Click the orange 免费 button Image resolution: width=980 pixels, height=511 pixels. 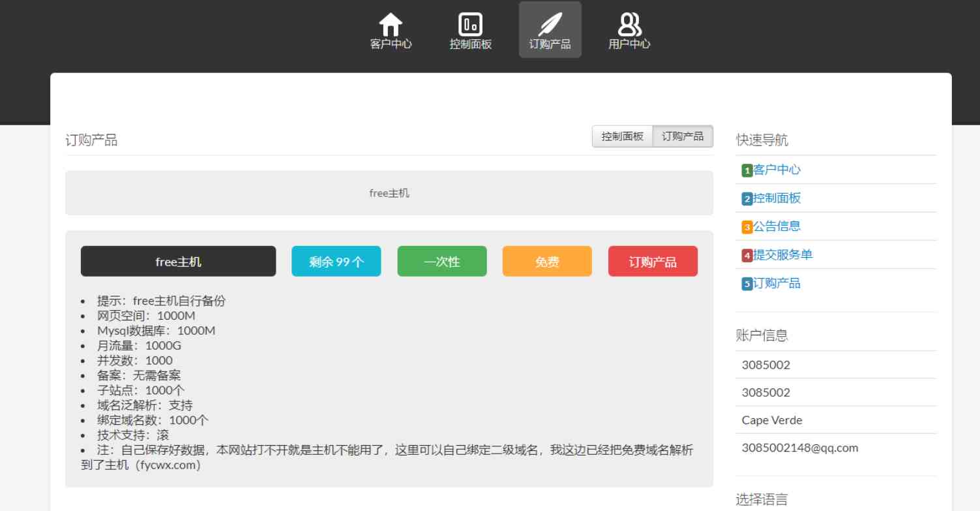pos(547,261)
